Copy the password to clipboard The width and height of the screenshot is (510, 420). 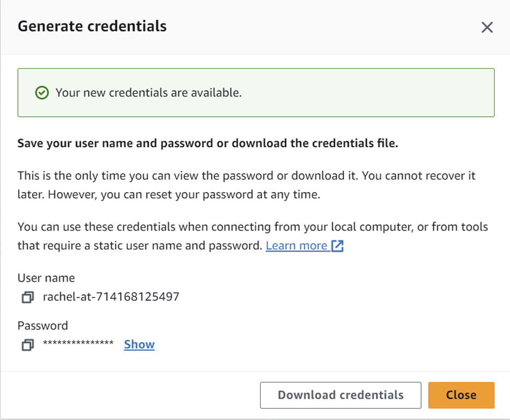[28, 345]
